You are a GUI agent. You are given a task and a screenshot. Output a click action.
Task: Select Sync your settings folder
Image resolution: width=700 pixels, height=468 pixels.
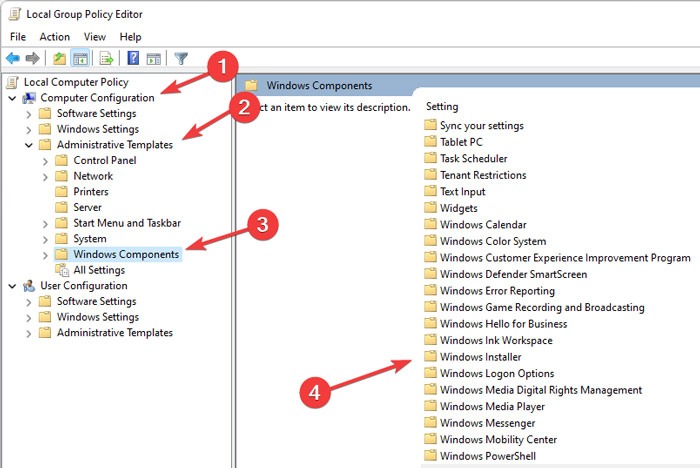482,125
